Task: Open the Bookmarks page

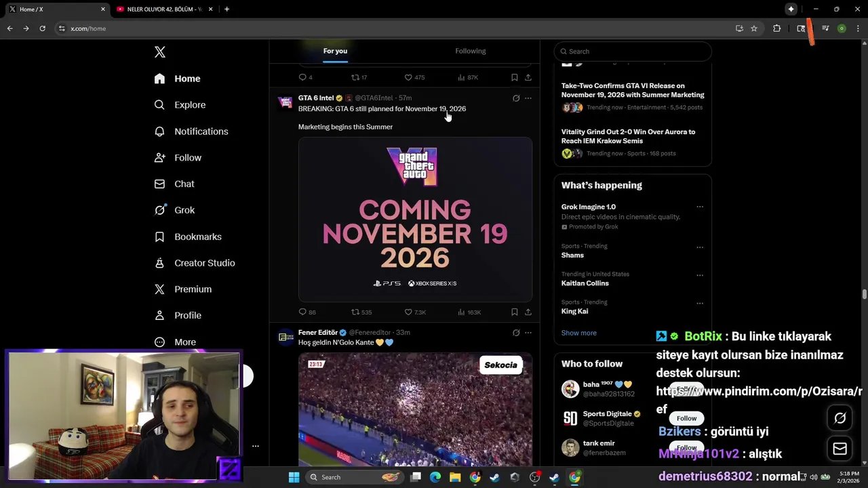Action: pos(188,237)
